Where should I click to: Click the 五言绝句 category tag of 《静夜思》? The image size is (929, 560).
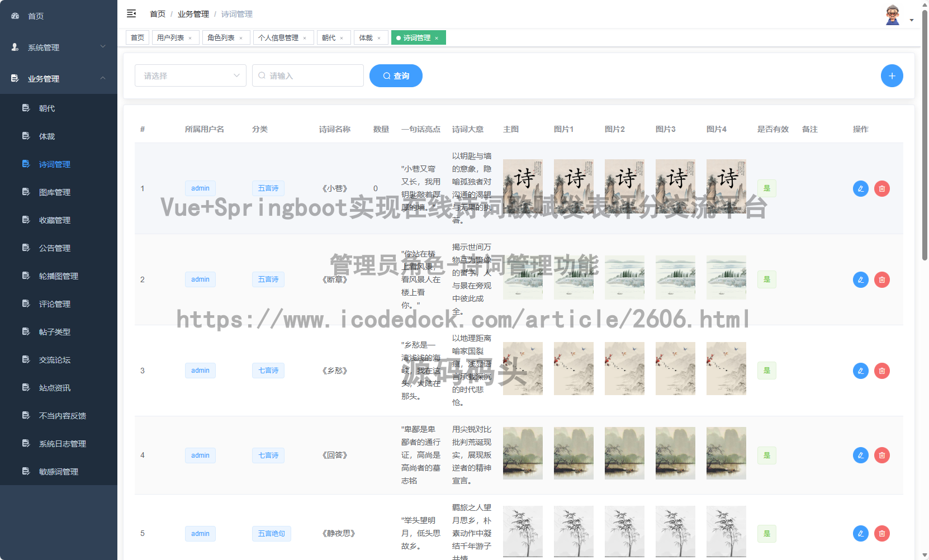click(x=271, y=533)
